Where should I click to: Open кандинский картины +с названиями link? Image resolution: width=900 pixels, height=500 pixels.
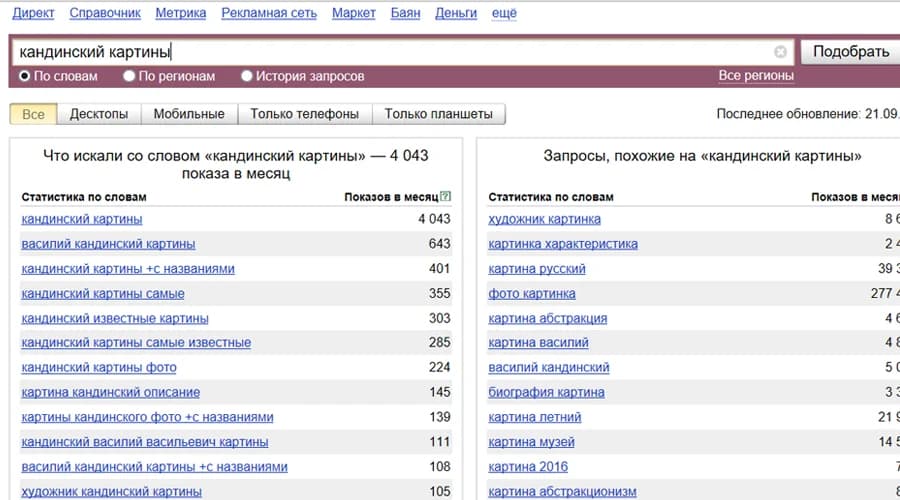tap(128, 268)
